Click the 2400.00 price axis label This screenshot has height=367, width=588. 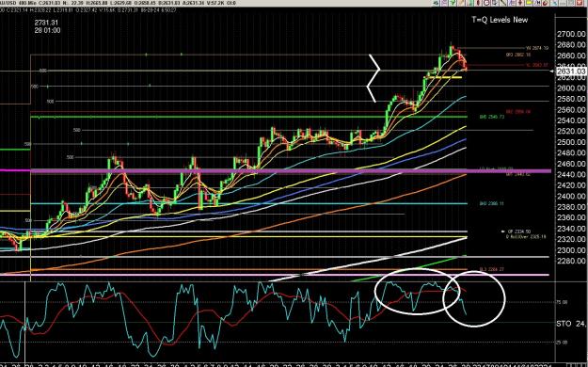[571, 197]
